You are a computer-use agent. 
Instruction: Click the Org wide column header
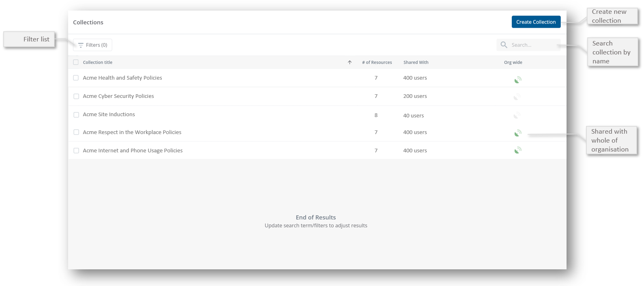point(513,62)
